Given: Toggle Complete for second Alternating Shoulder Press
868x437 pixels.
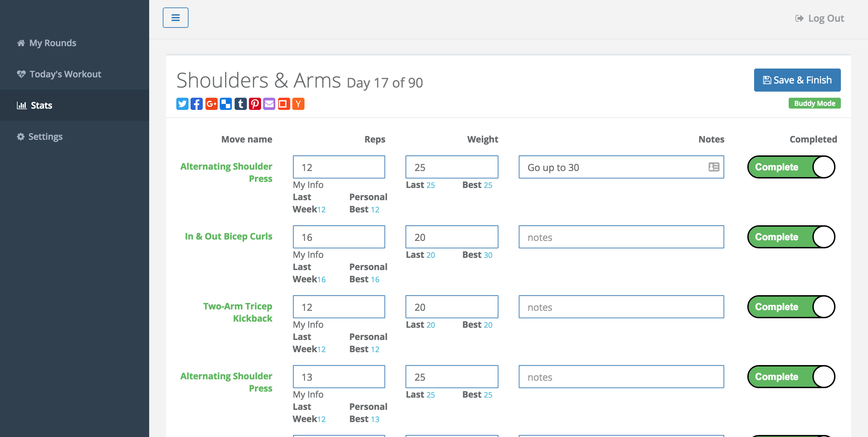Looking at the screenshot, I should click(791, 377).
